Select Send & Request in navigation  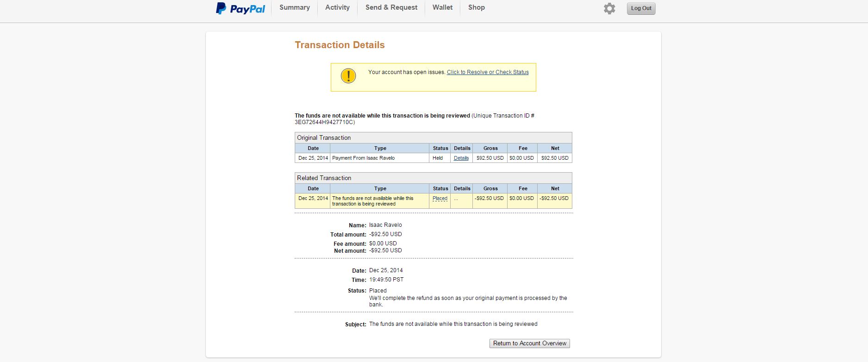[x=391, y=8]
